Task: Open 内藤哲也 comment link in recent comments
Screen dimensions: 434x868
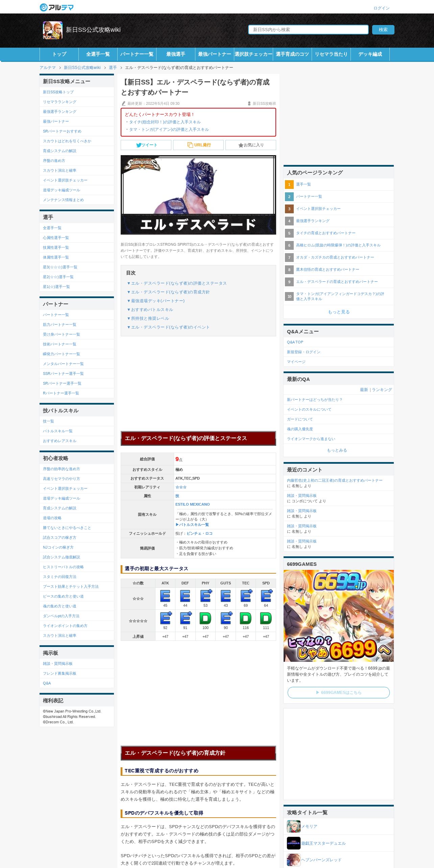Action: coord(335,480)
